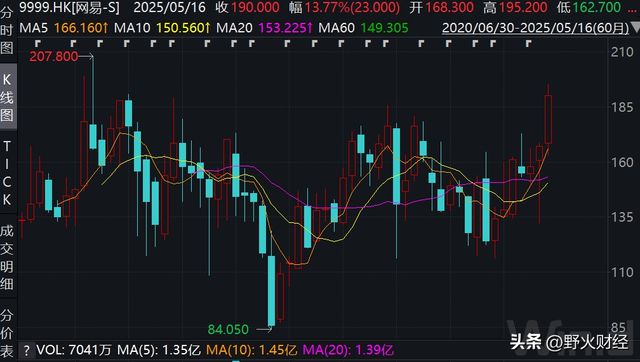Click the 207.800 high price arrow marker
This screenshot has width=640, height=362.
[86, 56]
